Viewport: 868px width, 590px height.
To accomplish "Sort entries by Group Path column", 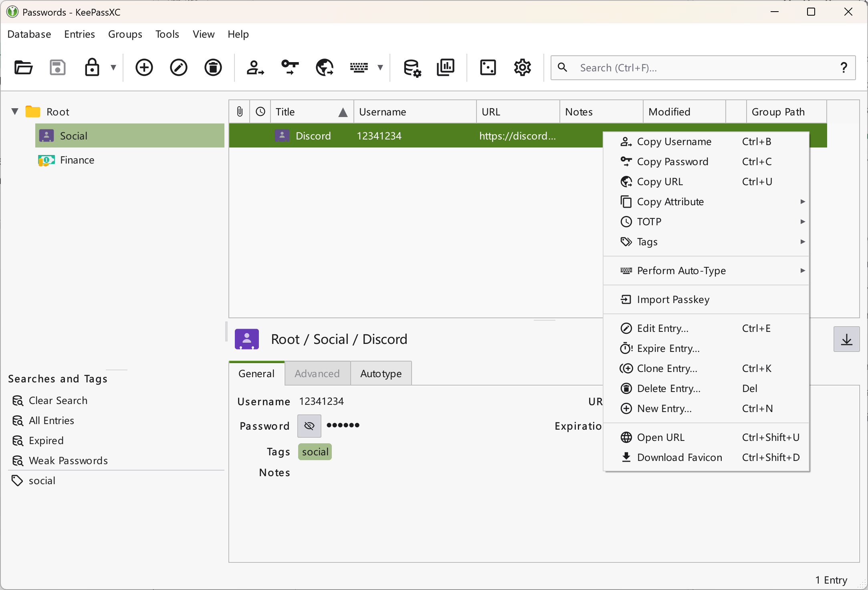I will point(786,111).
